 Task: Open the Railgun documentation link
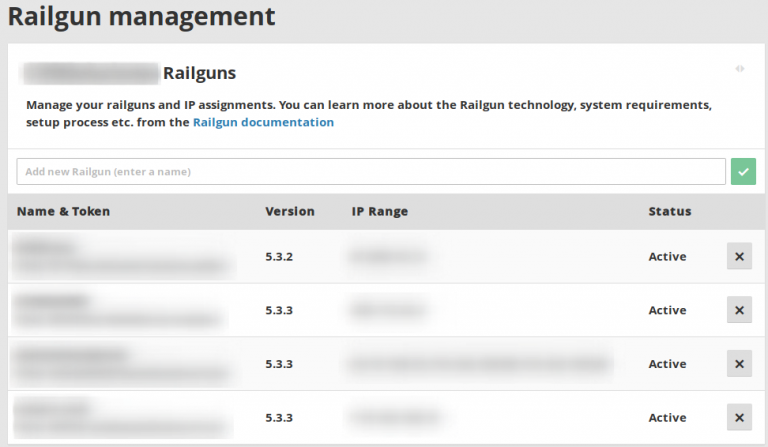click(x=264, y=122)
